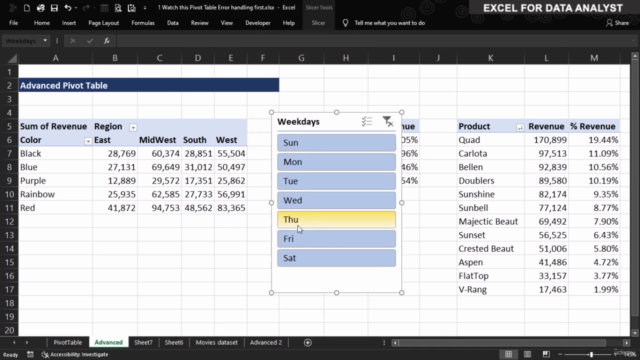Switch to Page Break Preview in status bar
Viewport: 640px width, 360px height.
(546, 354)
